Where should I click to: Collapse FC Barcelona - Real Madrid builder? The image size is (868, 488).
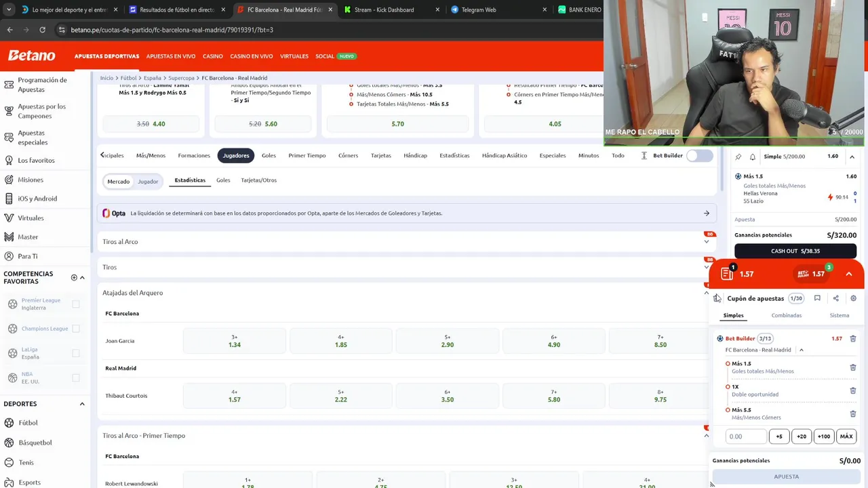click(x=801, y=350)
